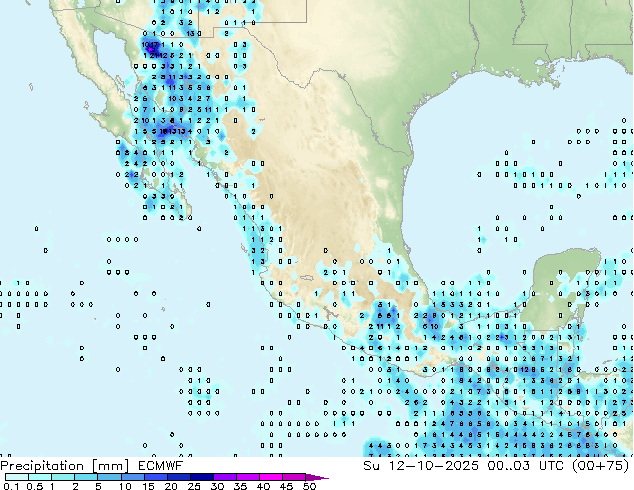Click the "(00+75)" forecast offset text
The width and height of the screenshot is (634, 490).
(x=601, y=466)
